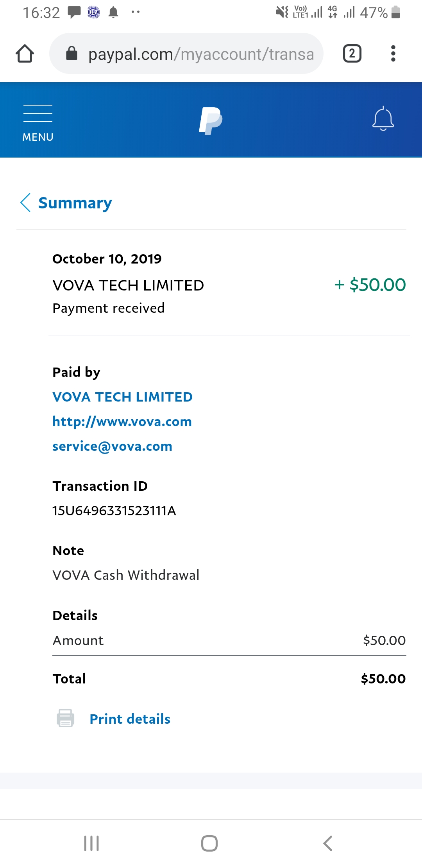Go back using the Summary chevron
This screenshot has width=422, height=868.
coord(25,203)
